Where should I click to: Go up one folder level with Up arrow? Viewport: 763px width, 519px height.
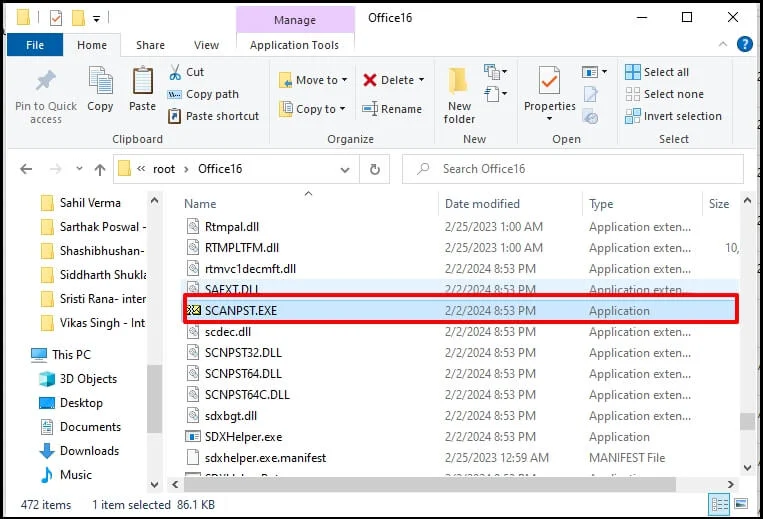pos(99,169)
